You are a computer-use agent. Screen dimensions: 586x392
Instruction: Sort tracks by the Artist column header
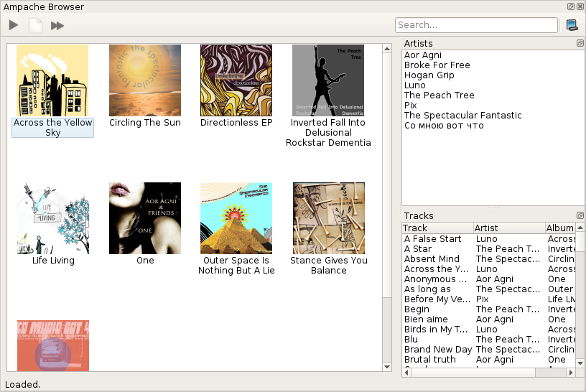tap(509, 228)
